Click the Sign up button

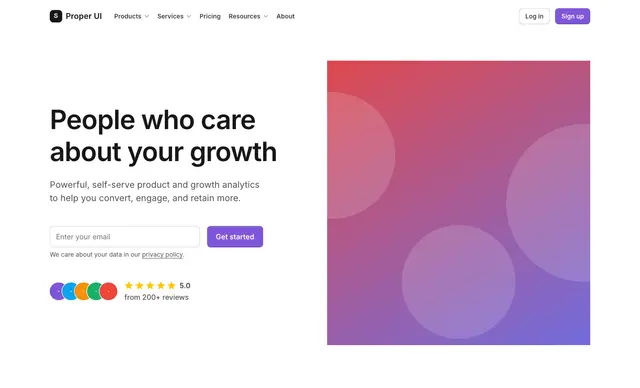(572, 16)
